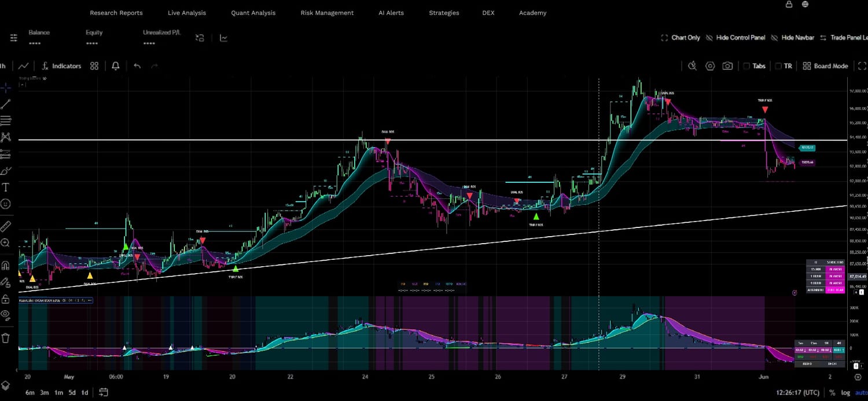Expand the go-to-date calendar picker
This screenshot has height=401, width=868.
tap(104, 392)
